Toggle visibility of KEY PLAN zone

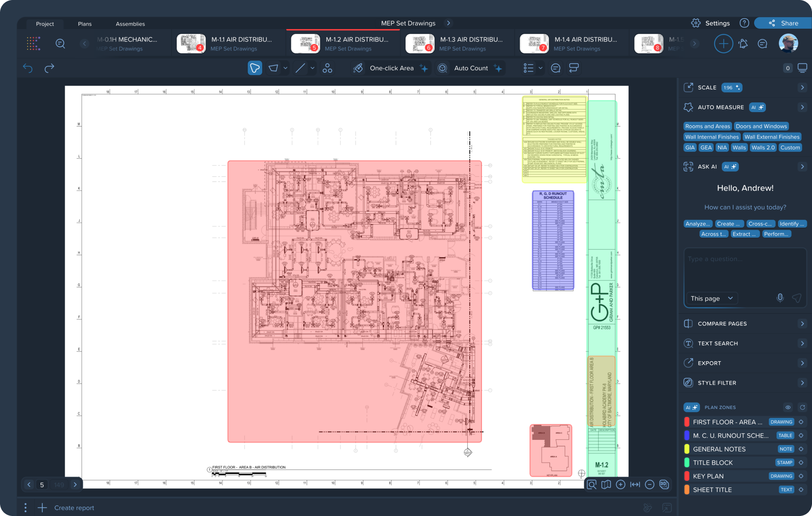[801, 476]
